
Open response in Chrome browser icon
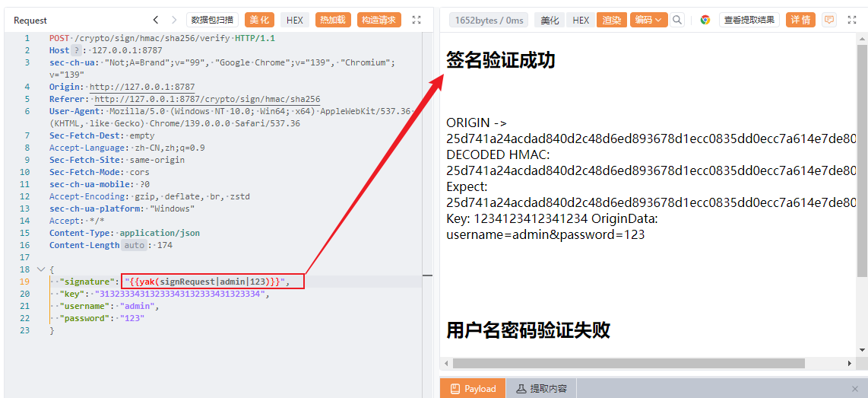point(705,20)
